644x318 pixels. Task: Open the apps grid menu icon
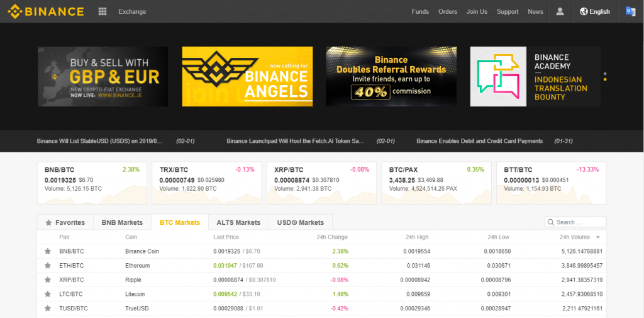103,11
